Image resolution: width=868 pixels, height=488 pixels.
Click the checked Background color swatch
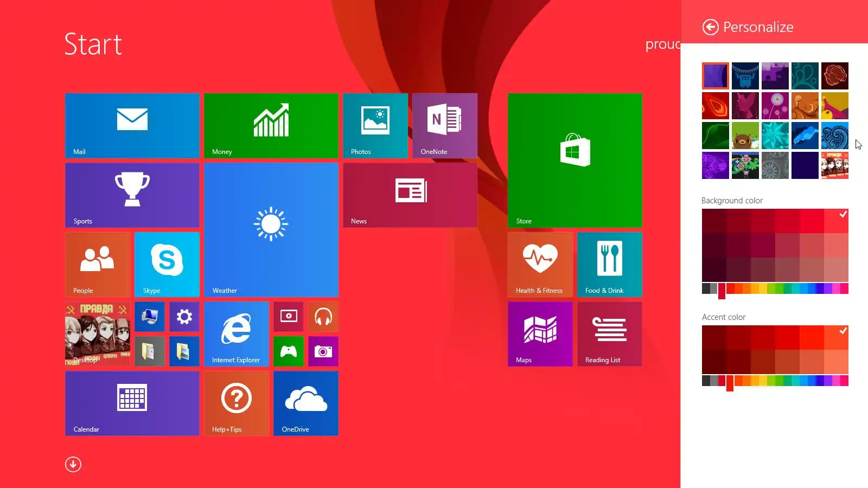[x=836, y=221]
